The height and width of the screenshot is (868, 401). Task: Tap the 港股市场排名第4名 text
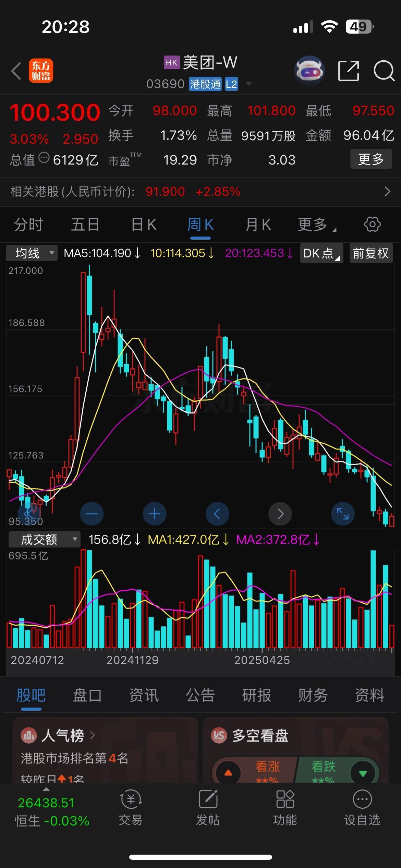[75, 758]
